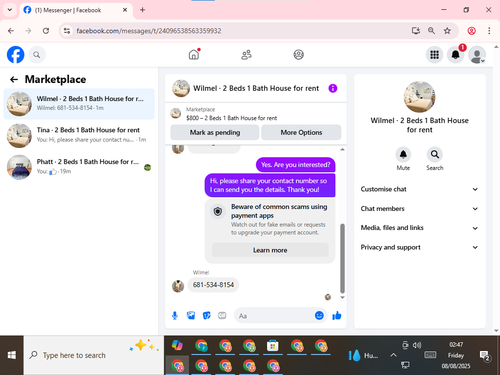Open the Windows notification center icon
The height and width of the screenshot is (375, 500).
[x=484, y=356]
